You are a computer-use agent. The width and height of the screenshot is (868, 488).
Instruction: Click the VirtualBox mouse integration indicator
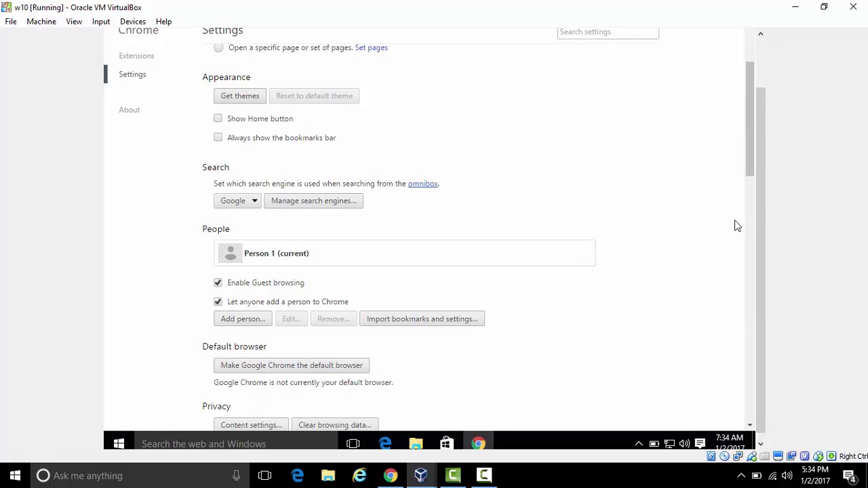tap(818, 456)
